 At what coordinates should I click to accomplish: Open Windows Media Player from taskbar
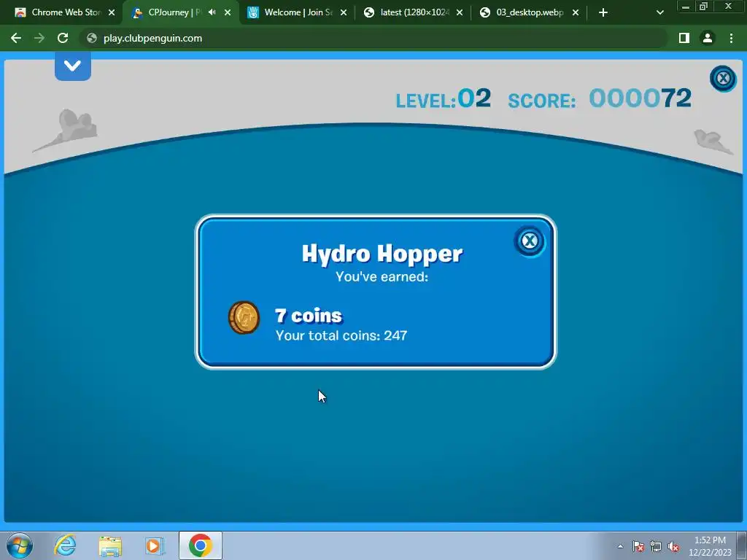tap(155, 545)
